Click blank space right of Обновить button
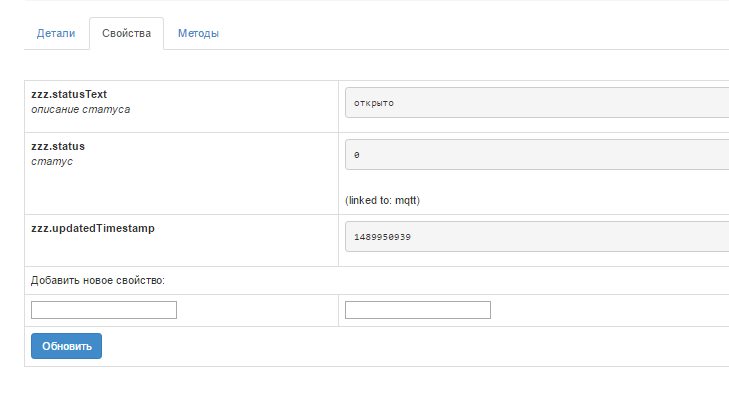 (x=400, y=346)
